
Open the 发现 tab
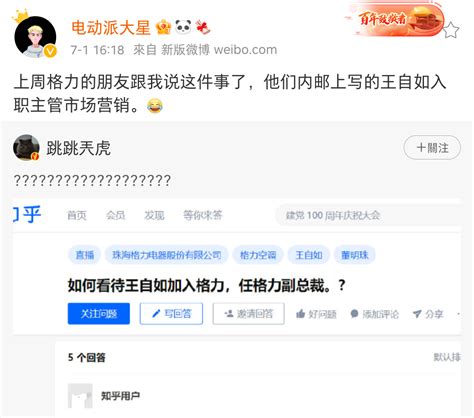point(154,215)
